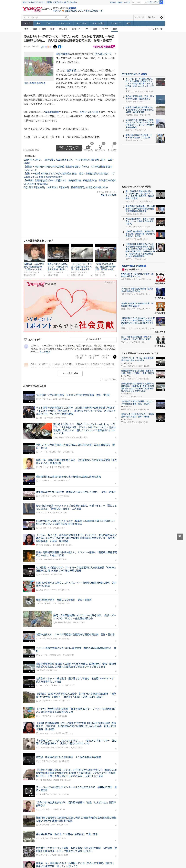Viewport: 186px width, 868px height.
Task: Open the IT category
Action: pos(86,29)
